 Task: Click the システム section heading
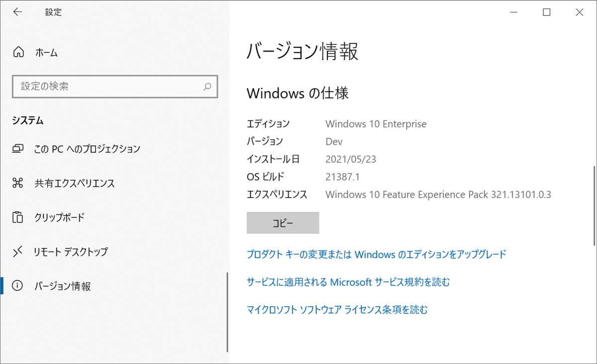point(28,120)
